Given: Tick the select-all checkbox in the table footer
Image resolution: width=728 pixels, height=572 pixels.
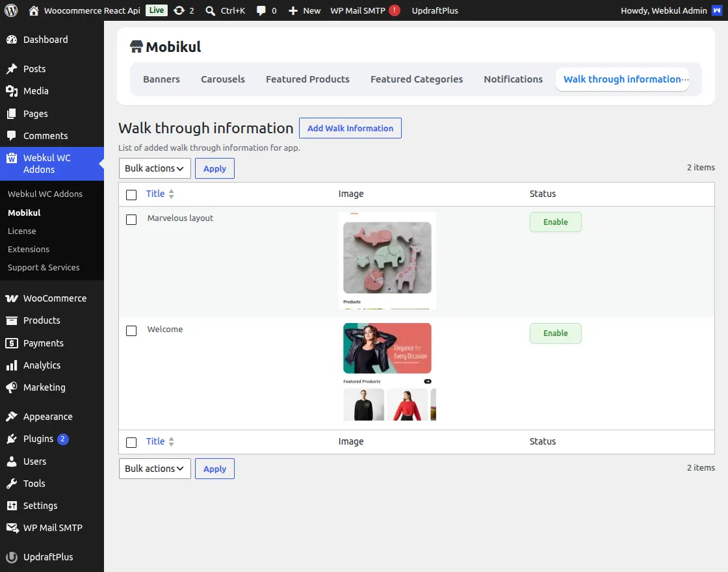Looking at the screenshot, I should 131,442.
